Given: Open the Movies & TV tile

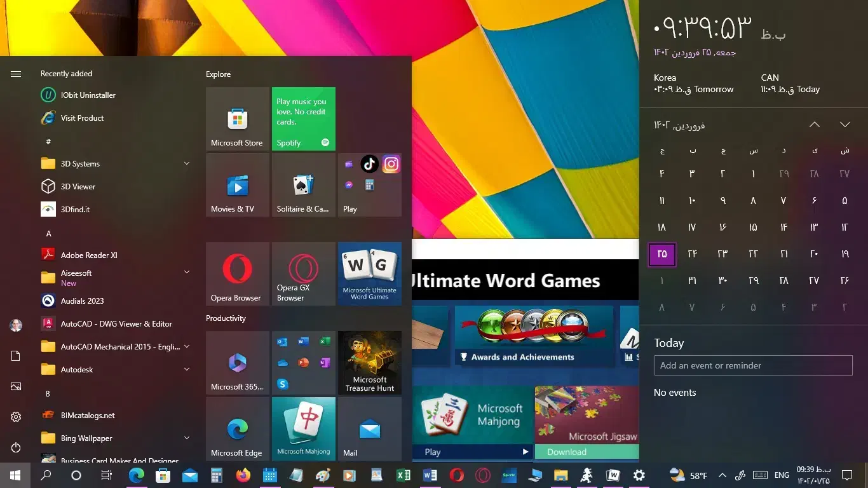Looking at the screenshot, I should pyautogui.click(x=237, y=185).
